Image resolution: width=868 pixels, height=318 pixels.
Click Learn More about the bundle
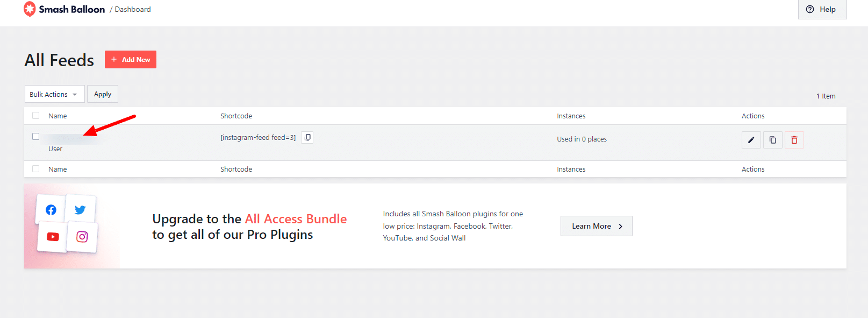click(x=596, y=226)
